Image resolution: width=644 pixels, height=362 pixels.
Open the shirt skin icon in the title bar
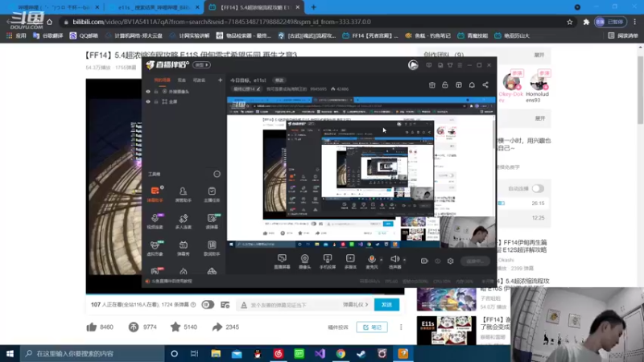point(450,65)
